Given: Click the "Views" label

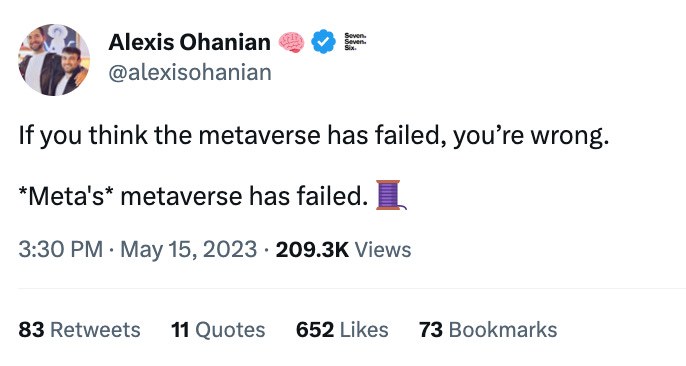Looking at the screenshot, I should tap(383, 250).
